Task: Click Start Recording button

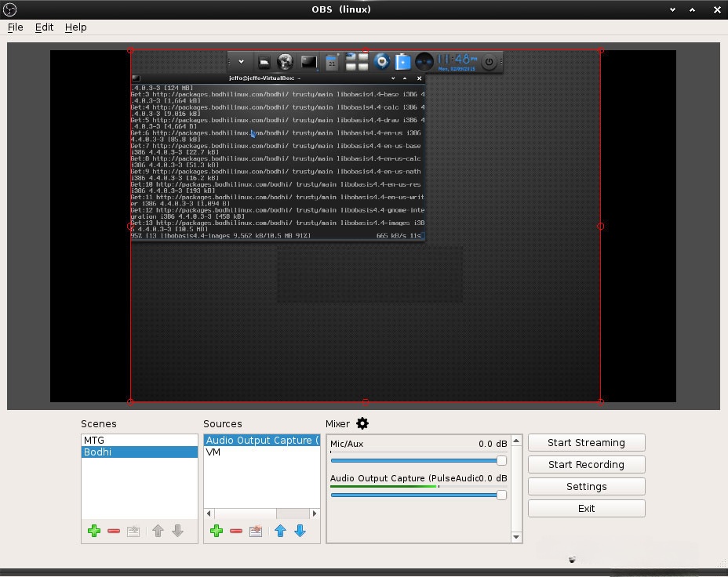Action: pos(586,464)
